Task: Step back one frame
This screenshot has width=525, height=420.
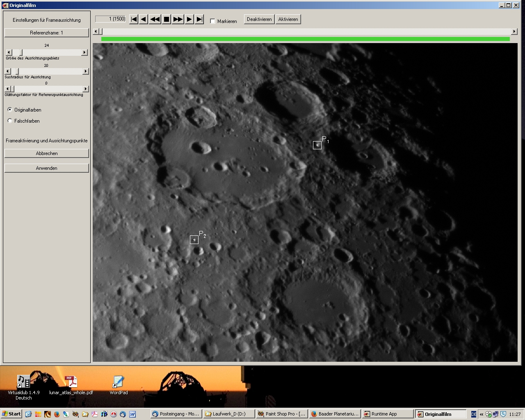Action: pos(144,19)
